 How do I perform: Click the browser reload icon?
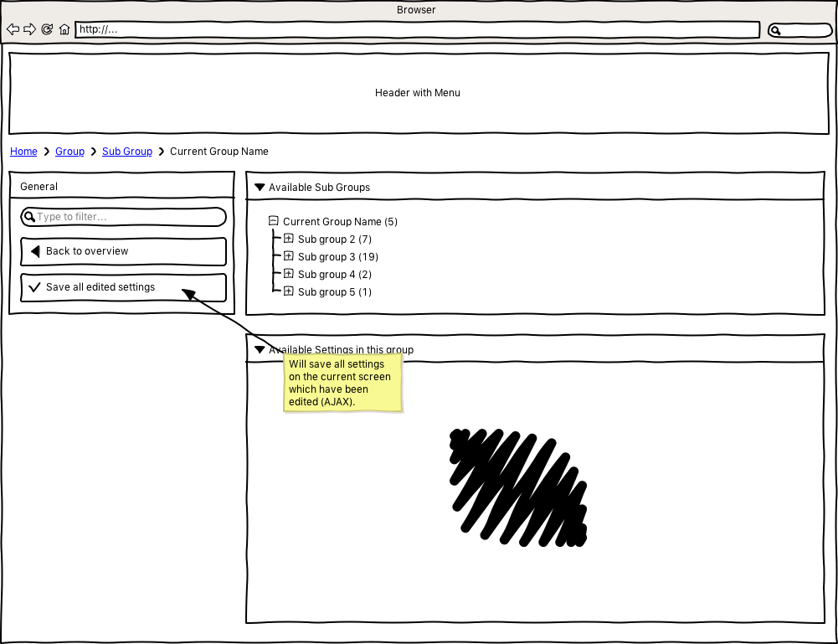pos(47,29)
